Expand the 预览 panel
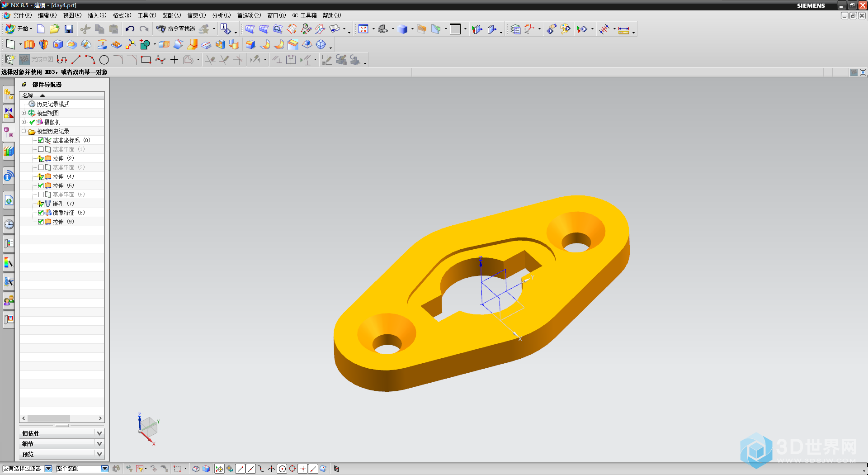 pyautogui.click(x=99, y=454)
